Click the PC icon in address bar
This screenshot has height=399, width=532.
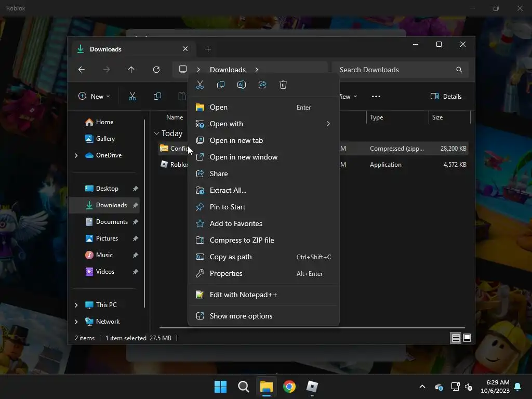coord(183,70)
